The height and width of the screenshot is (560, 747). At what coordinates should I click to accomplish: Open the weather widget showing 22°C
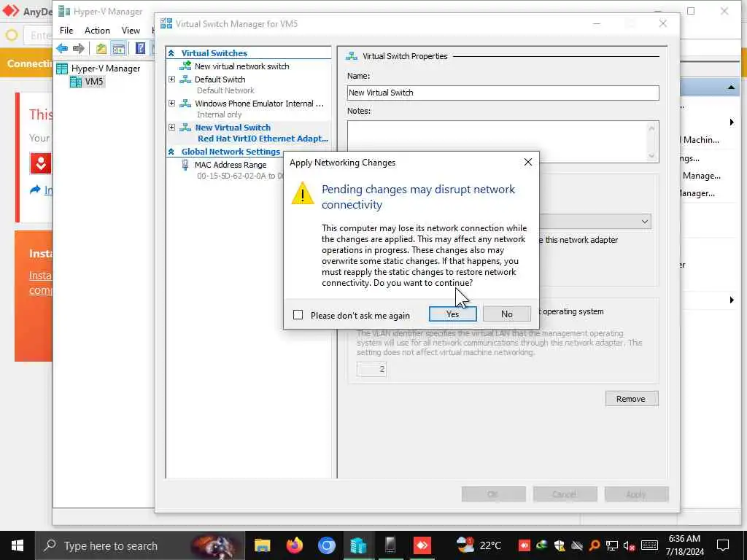479,545
